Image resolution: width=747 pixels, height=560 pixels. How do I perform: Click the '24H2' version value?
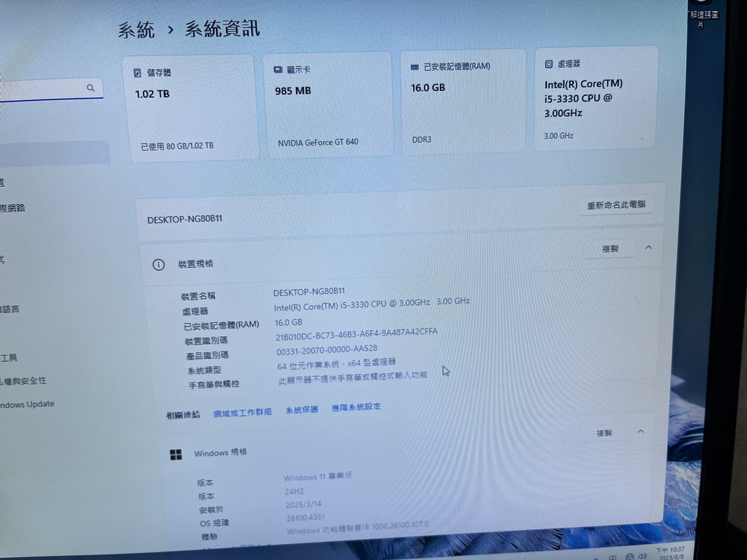[x=295, y=491]
